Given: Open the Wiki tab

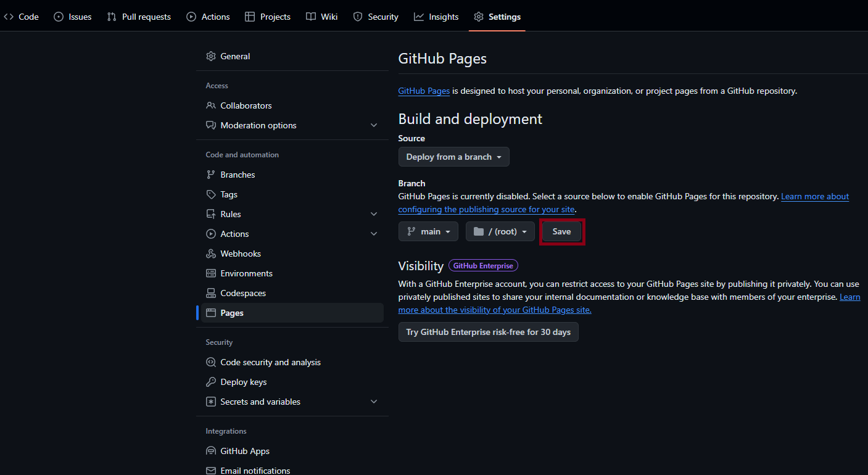Looking at the screenshot, I should click(322, 17).
